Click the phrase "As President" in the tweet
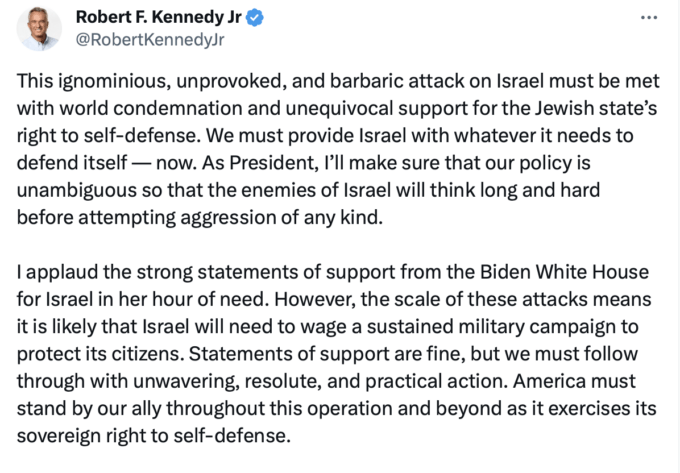The height and width of the screenshot is (473, 680). click(x=258, y=163)
